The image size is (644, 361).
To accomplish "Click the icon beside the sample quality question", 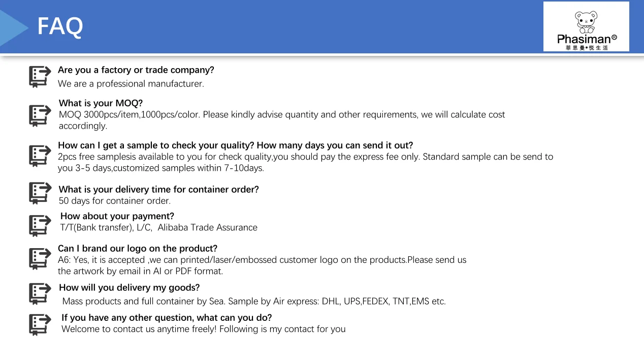I will point(40,156).
